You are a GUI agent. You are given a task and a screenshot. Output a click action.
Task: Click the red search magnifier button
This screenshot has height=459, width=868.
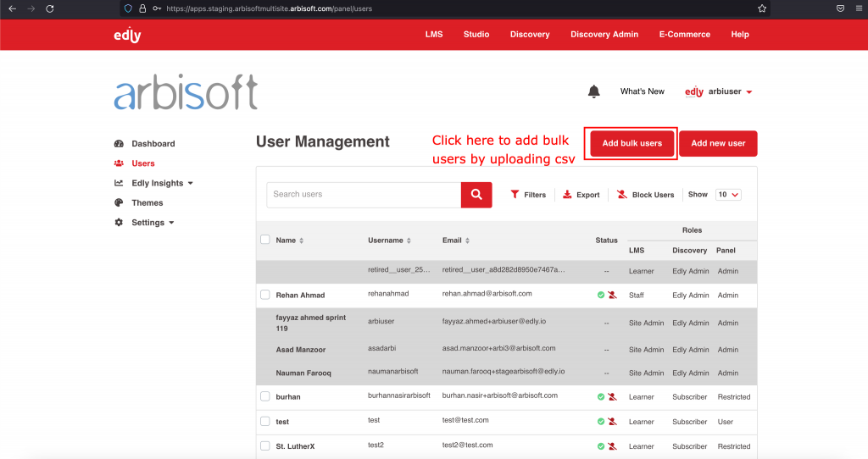coord(476,195)
